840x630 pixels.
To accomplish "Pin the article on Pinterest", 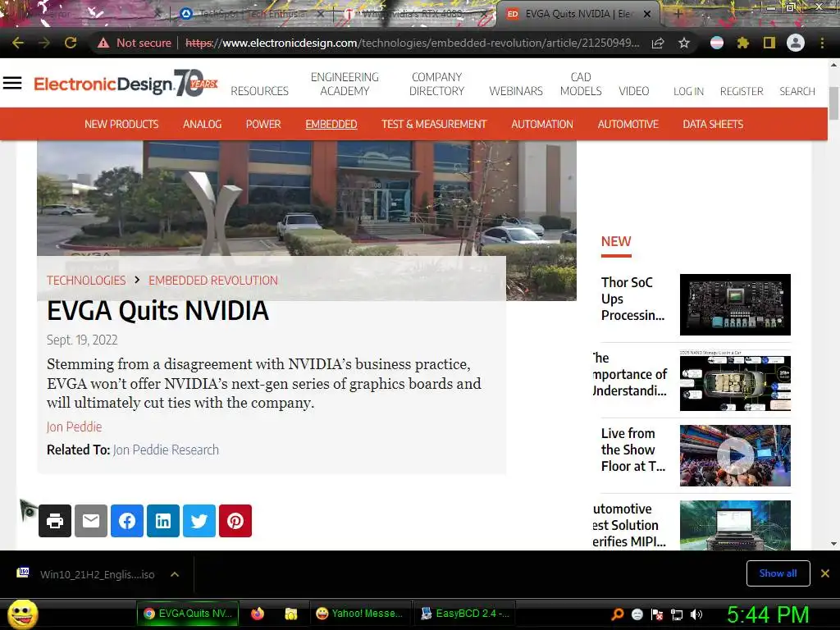I will (x=235, y=521).
